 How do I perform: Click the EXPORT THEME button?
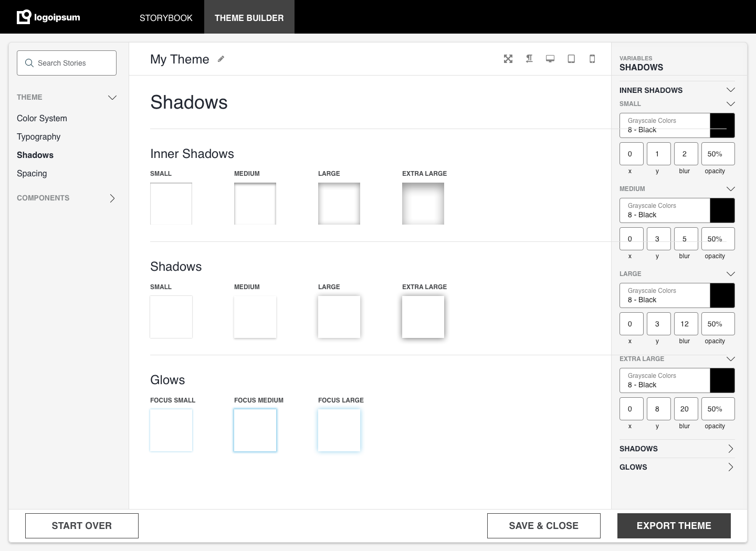point(674,525)
